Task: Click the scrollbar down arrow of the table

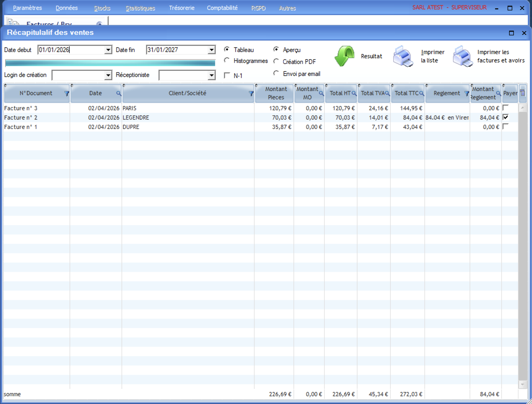Action: [x=522, y=384]
